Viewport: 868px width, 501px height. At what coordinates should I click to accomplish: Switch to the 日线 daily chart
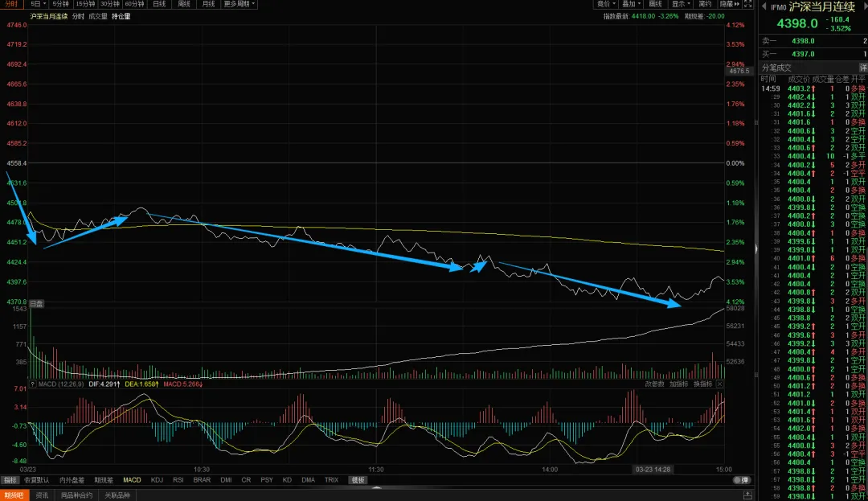(159, 4)
